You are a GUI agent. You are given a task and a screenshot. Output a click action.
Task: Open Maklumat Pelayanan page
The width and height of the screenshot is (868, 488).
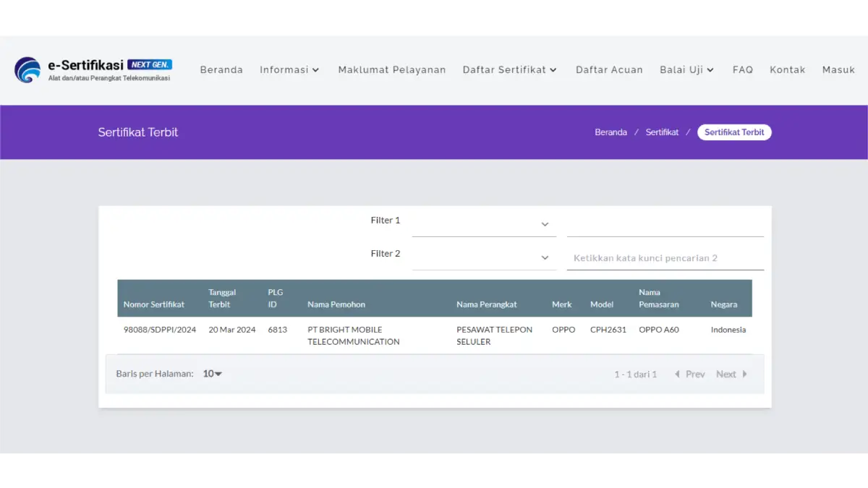392,70
